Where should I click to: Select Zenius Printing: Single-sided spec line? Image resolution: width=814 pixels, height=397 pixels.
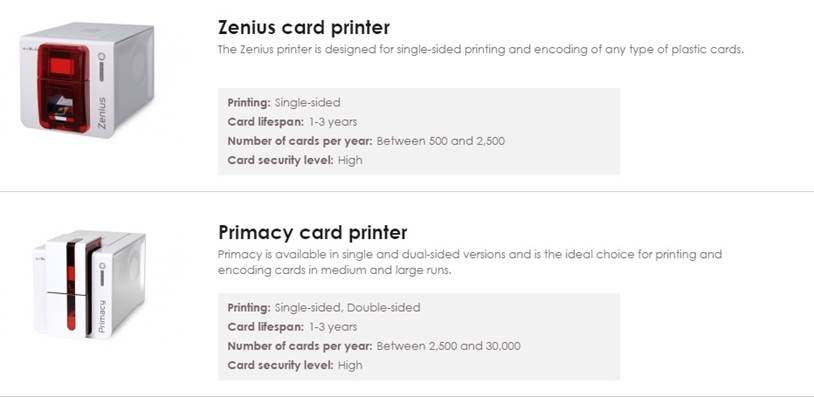point(284,103)
